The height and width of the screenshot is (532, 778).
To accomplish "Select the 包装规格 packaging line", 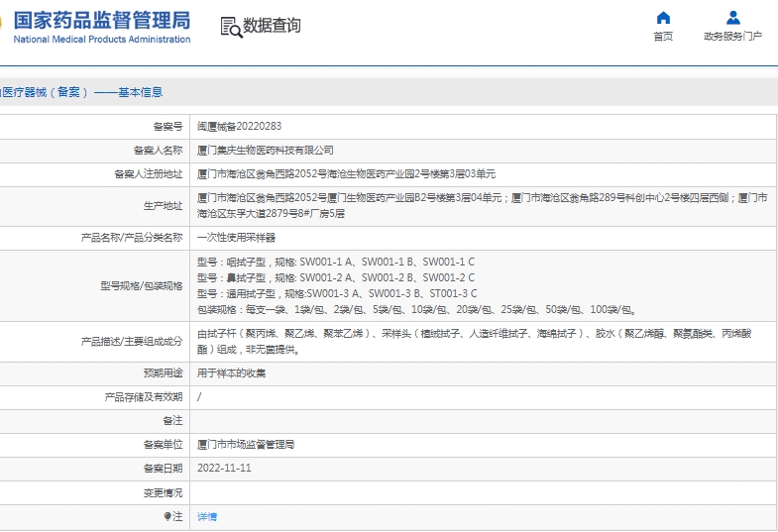I will 417,309.
